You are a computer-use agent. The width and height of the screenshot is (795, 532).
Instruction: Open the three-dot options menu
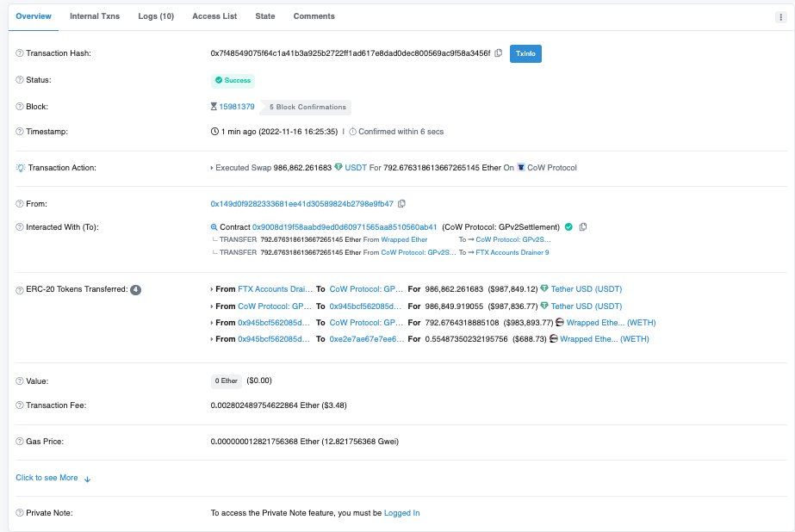pos(780,17)
